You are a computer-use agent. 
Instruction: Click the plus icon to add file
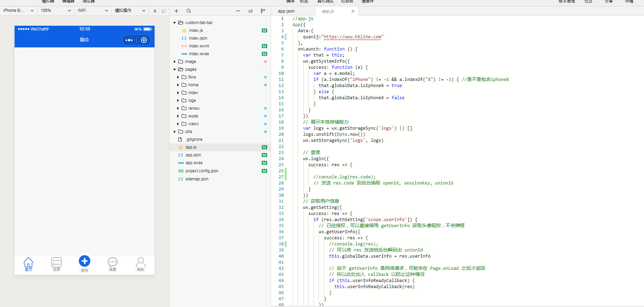tap(176, 11)
